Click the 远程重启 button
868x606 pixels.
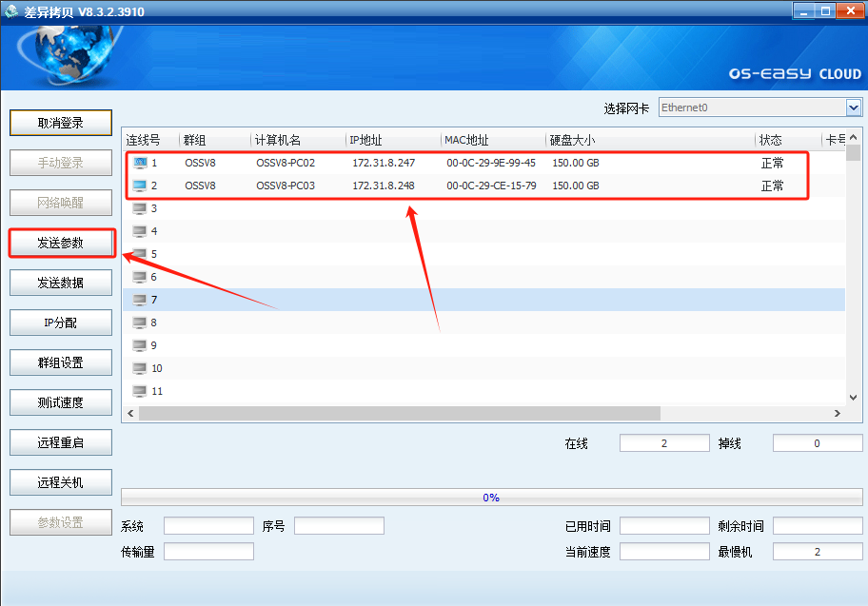pyautogui.click(x=61, y=442)
